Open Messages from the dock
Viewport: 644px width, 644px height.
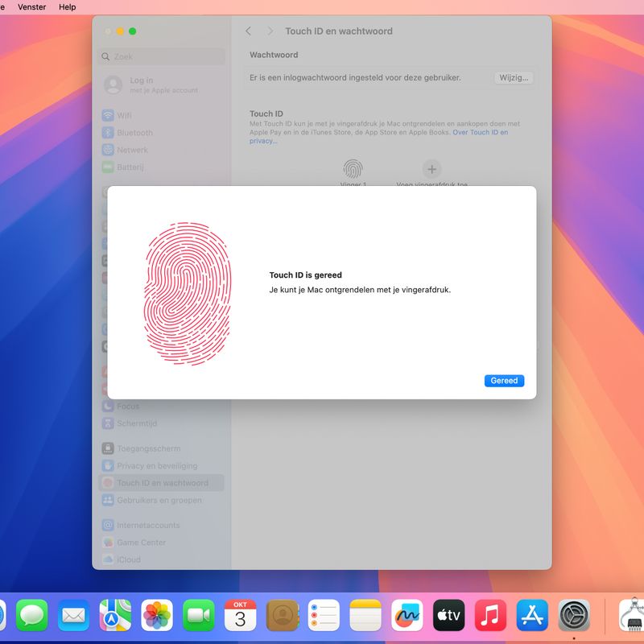[32, 616]
